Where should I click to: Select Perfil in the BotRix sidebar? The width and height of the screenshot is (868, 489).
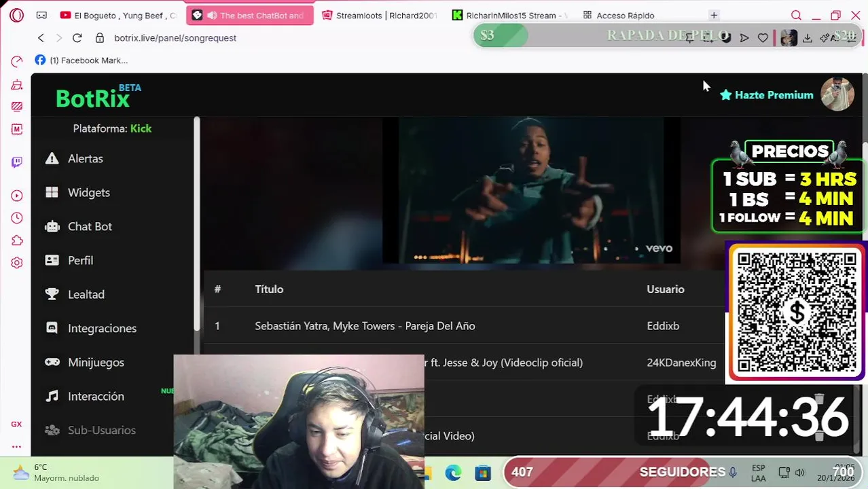point(80,260)
